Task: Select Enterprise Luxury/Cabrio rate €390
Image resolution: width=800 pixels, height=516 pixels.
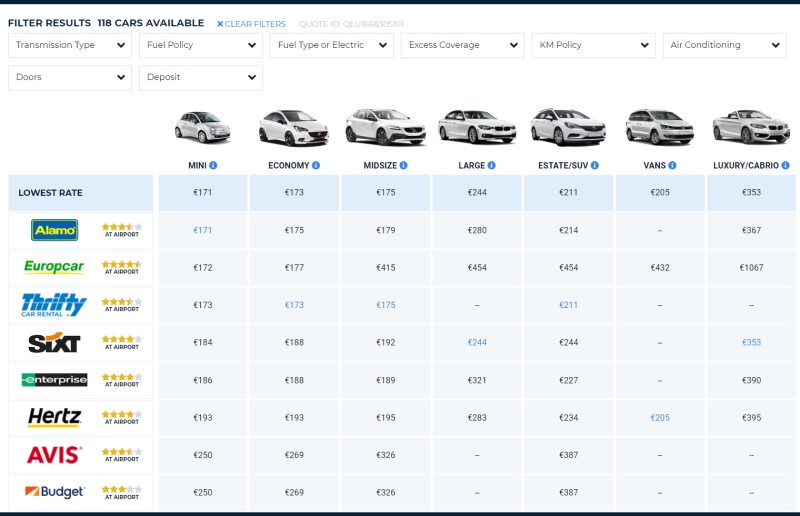Action: [x=751, y=380]
